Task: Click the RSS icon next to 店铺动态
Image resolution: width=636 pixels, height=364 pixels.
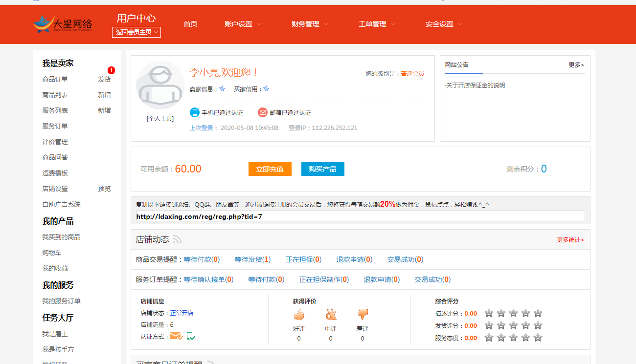Action: [x=177, y=239]
